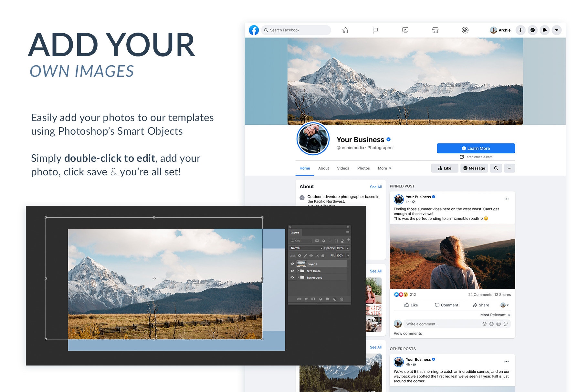Select the Watch video icon
588x392 pixels.
405,30
